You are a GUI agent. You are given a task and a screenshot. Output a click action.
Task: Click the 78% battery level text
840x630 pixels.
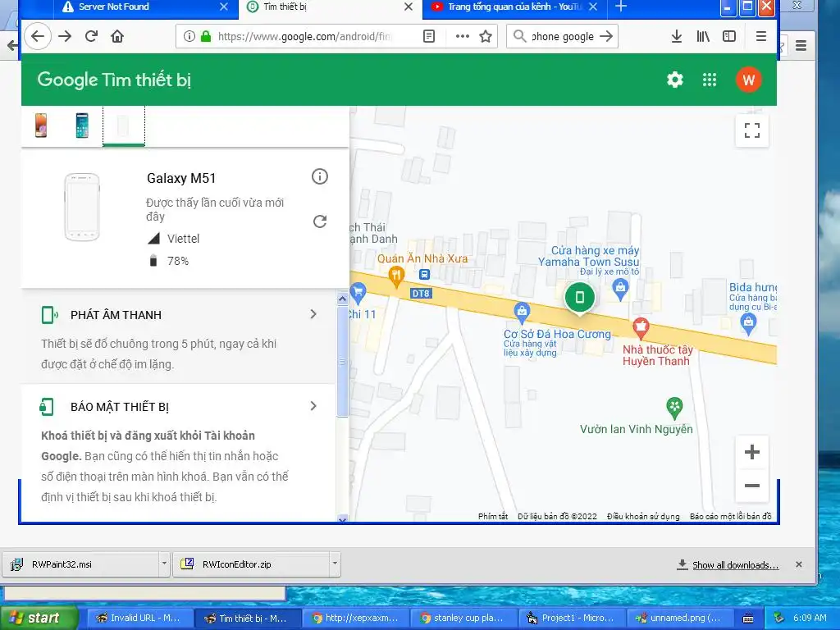[x=178, y=261]
